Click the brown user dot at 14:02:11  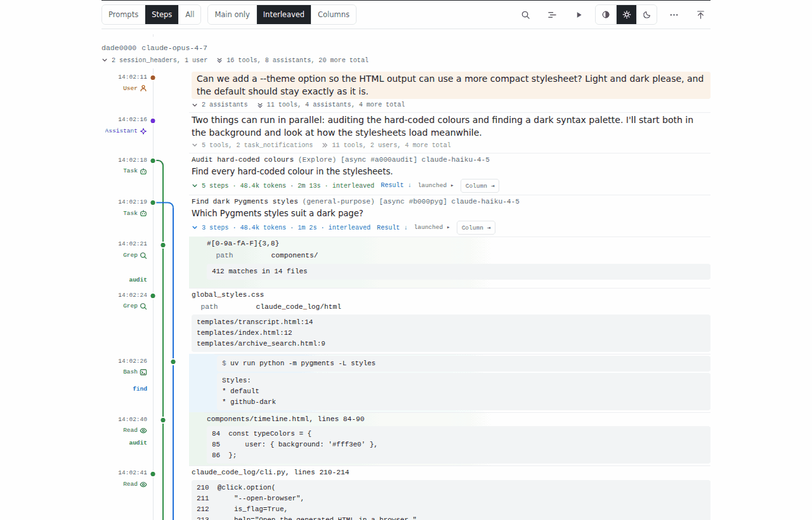pos(153,77)
